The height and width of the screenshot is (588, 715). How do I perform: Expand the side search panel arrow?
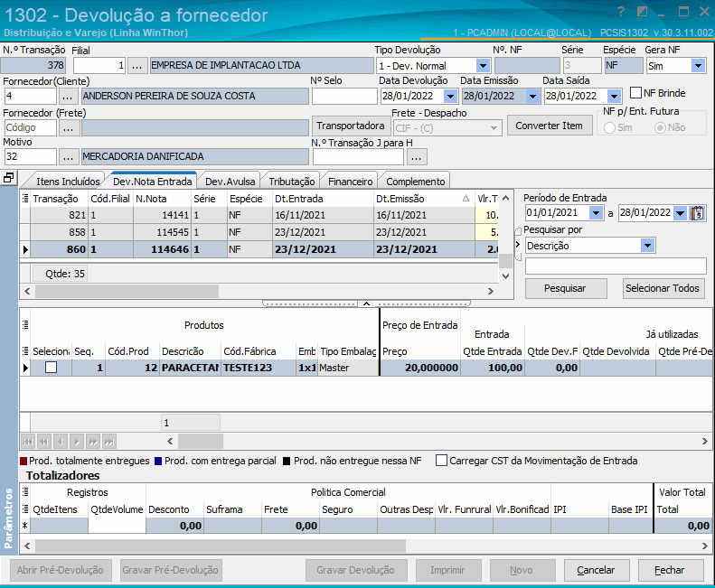coord(518,244)
